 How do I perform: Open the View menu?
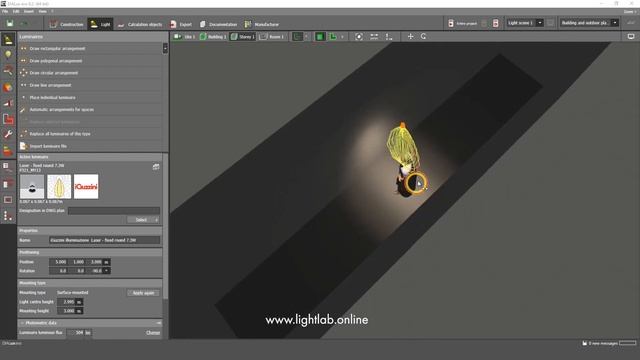pos(42,11)
